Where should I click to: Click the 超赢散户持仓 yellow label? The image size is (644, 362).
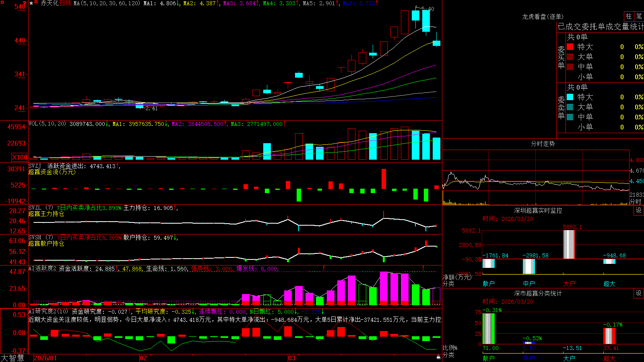tap(46, 243)
